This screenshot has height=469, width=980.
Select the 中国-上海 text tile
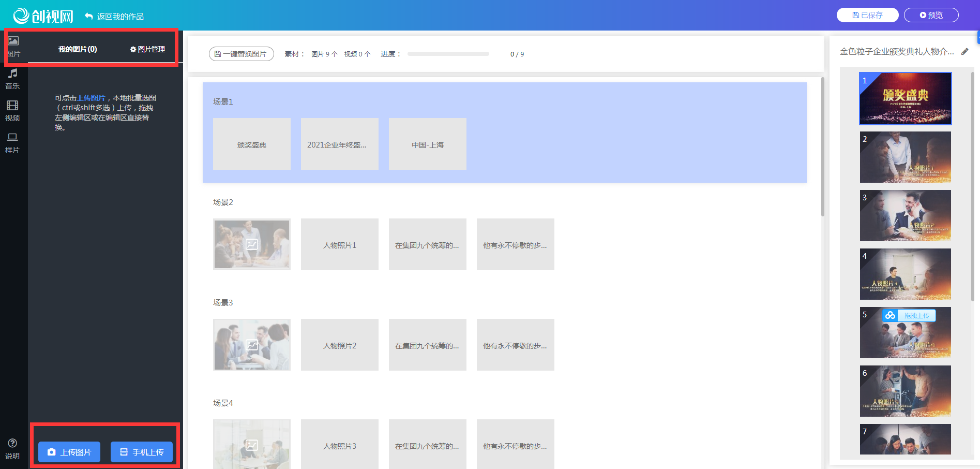click(x=428, y=144)
